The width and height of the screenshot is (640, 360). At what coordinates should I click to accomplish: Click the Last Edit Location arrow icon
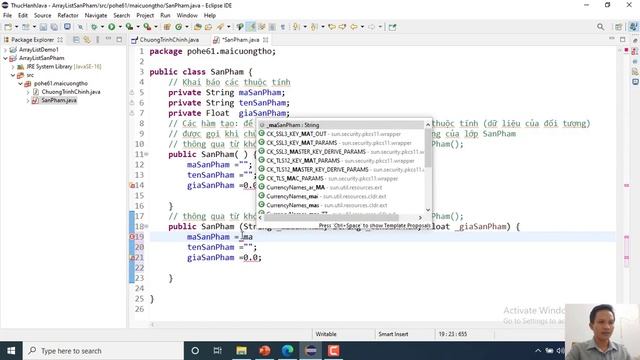(x=332, y=27)
